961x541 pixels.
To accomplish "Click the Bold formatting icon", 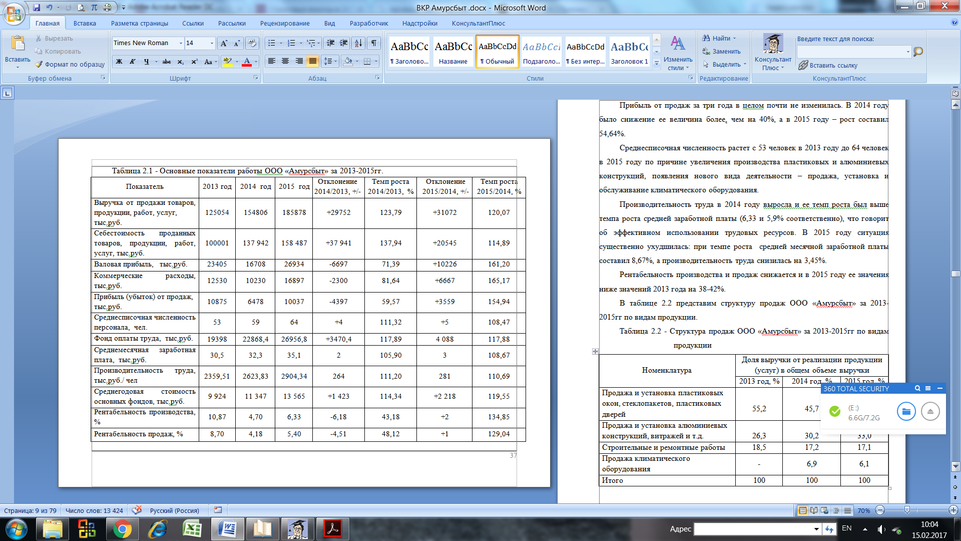I will [x=119, y=62].
